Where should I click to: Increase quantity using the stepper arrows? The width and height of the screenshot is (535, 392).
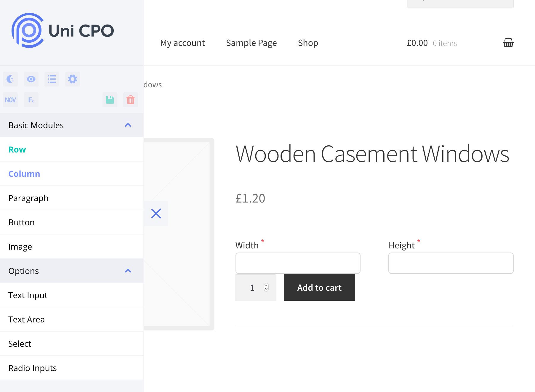(266, 287)
